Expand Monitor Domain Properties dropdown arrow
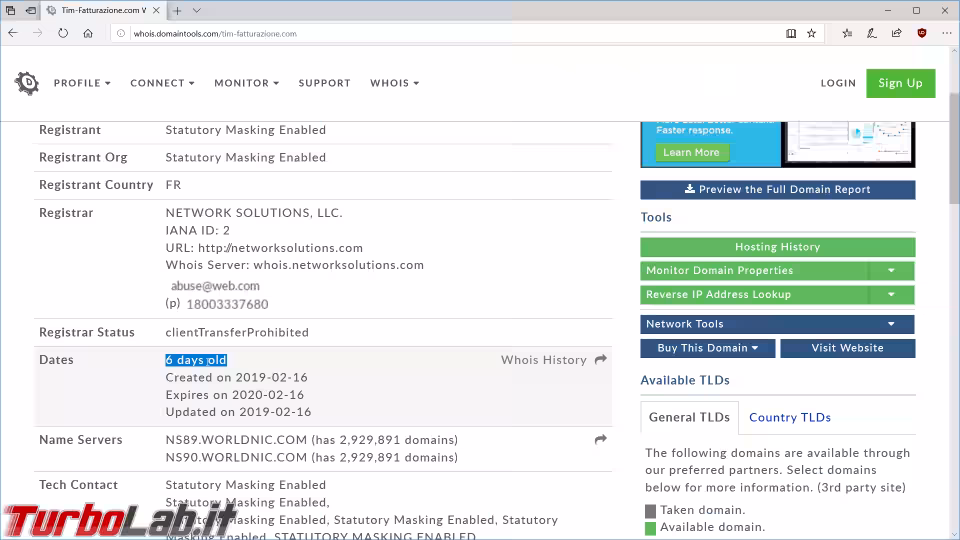 click(x=891, y=271)
